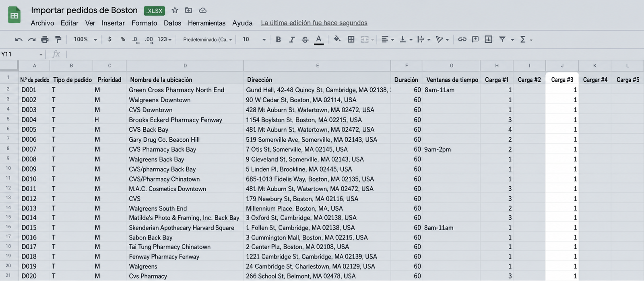The height and width of the screenshot is (281, 644).
Task: Insert a link with chain icon
Action: pyautogui.click(x=462, y=39)
